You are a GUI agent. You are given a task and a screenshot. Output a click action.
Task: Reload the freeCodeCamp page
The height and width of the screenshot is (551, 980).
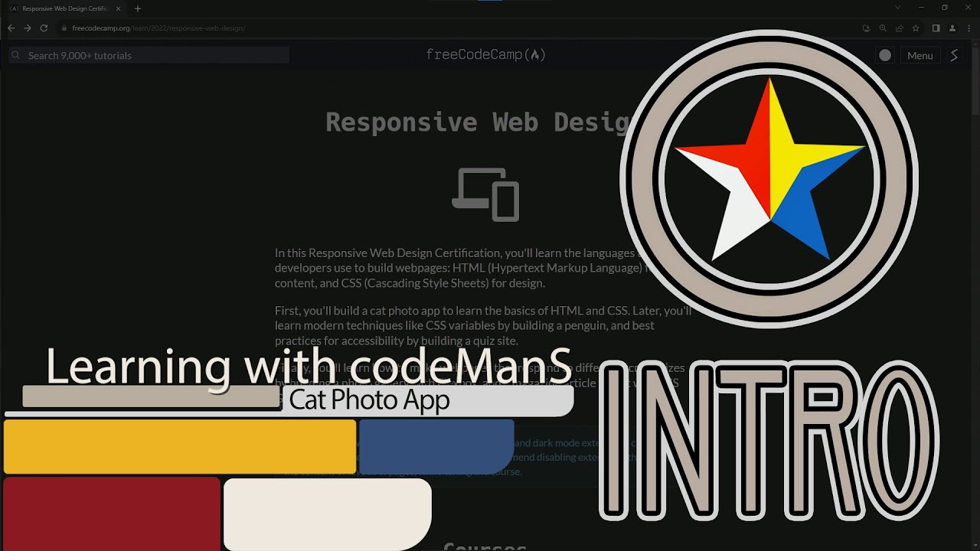[x=44, y=28]
